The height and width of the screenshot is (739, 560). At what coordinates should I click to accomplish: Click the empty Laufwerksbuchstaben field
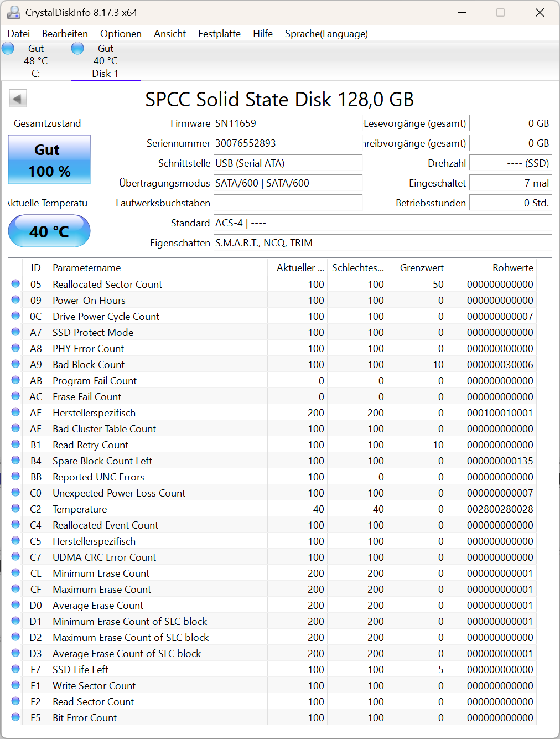(x=288, y=203)
